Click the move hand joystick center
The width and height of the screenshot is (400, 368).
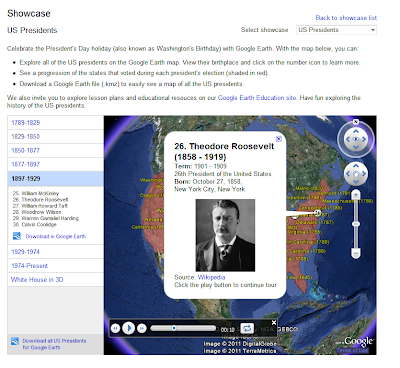[356, 174]
